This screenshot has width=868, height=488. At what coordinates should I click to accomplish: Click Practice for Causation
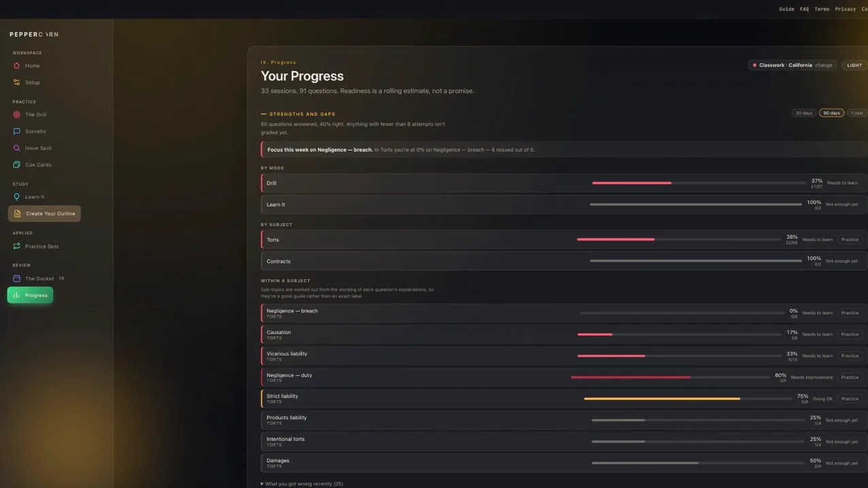pyautogui.click(x=850, y=334)
